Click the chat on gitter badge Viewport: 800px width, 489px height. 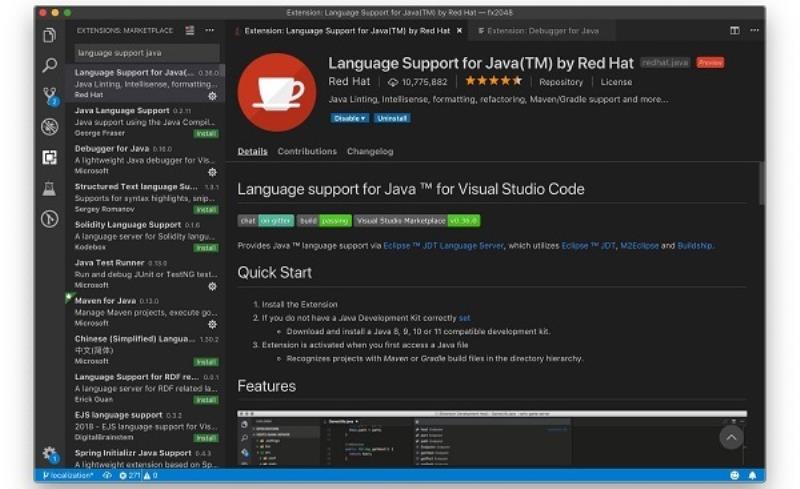click(x=266, y=221)
